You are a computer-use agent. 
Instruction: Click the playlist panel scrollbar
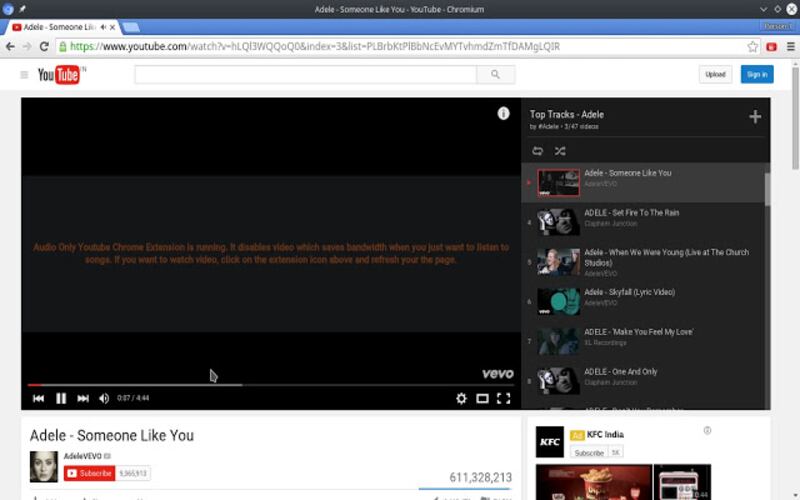(x=767, y=189)
